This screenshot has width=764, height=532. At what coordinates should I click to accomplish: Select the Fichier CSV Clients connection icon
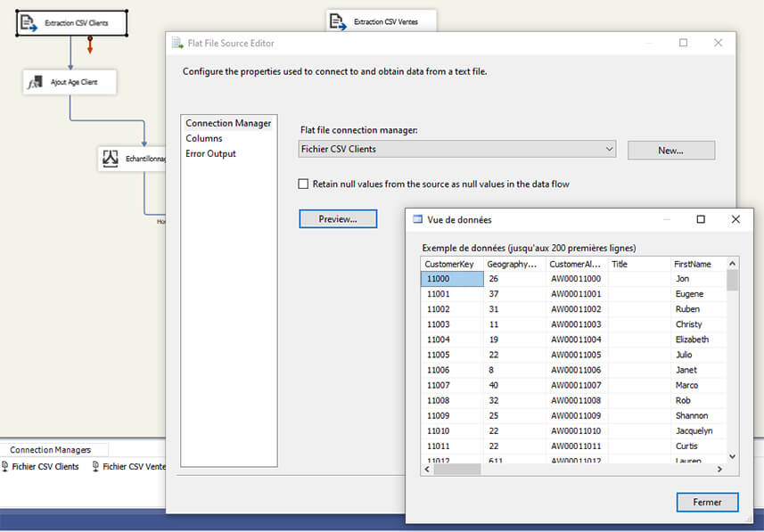7,466
